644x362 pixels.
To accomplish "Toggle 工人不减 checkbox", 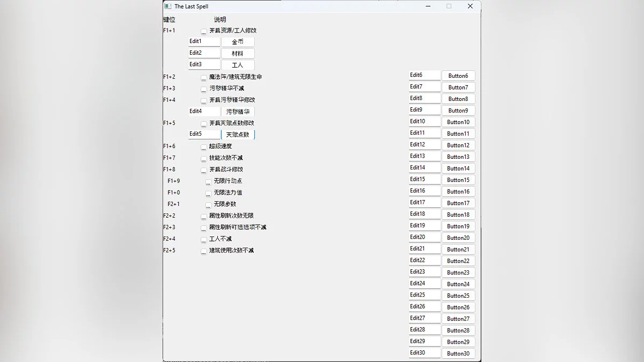I will point(204,240).
